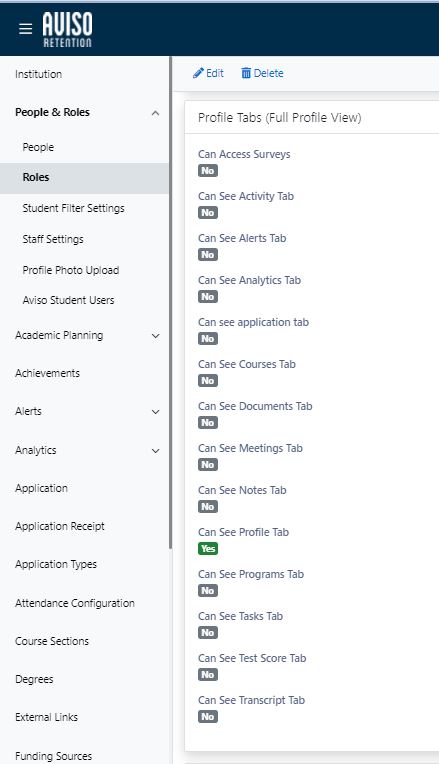Screen dimensions: 439x764
Task: Open the hamburger navigation menu
Action: coord(25,29)
